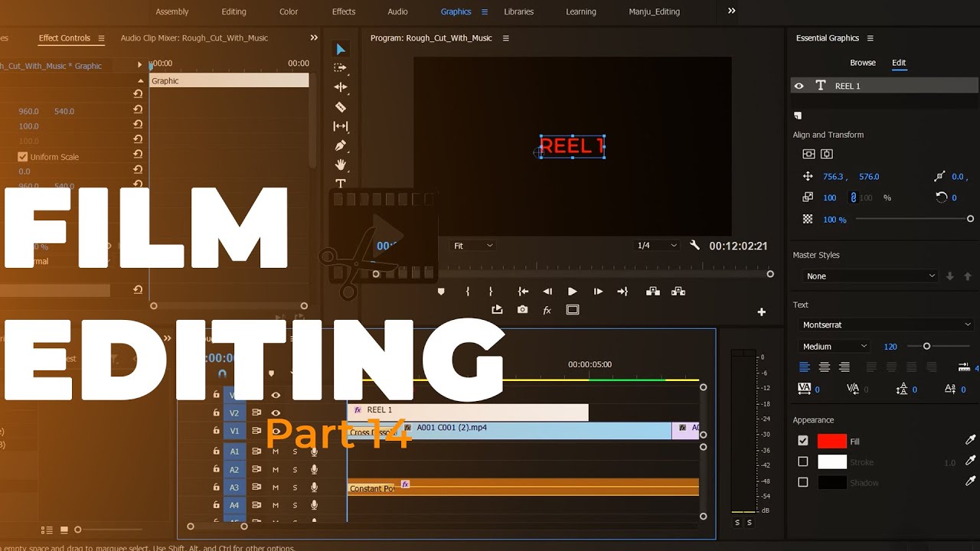Enable the Stroke checkbox
Screen dimensions: 980x551
coord(803,461)
